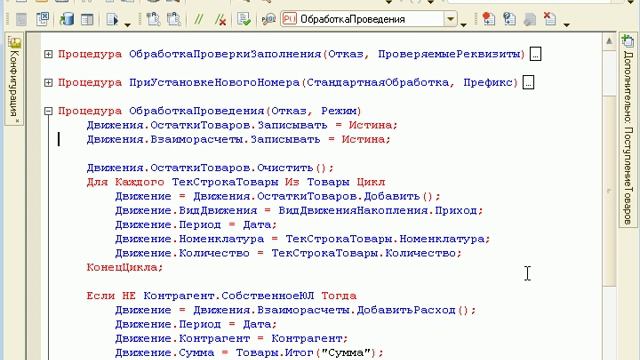Viewport: 640px width, 360px height.
Task: Click Движения.Взаиморасчеты.ДобавитьРасход() line
Action: click(x=296, y=310)
